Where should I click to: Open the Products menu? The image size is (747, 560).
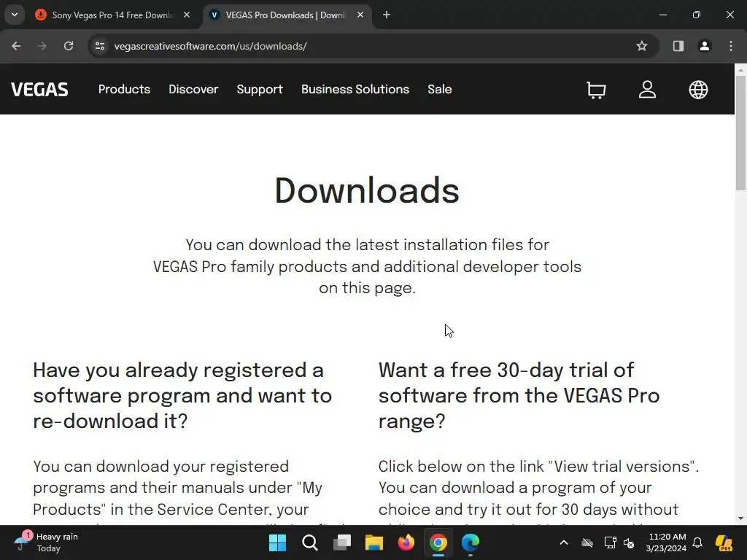pyautogui.click(x=124, y=90)
